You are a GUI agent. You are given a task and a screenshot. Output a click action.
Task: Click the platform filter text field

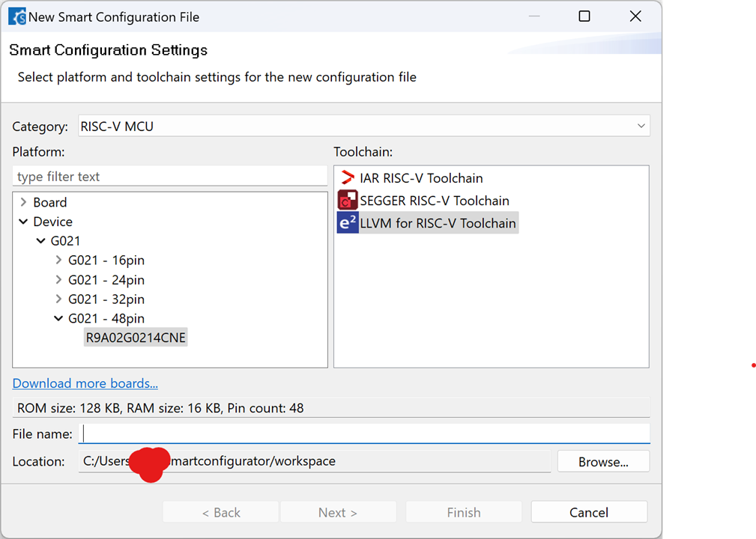170,177
